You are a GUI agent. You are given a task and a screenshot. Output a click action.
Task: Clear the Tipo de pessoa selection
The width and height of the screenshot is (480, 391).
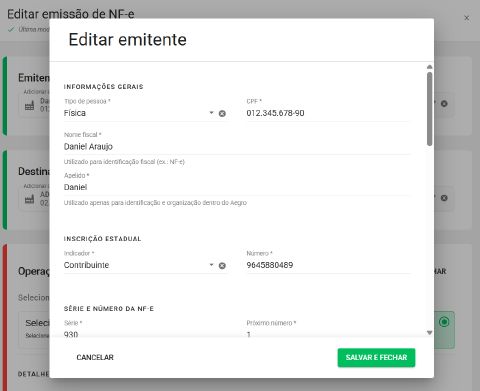[x=222, y=114]
